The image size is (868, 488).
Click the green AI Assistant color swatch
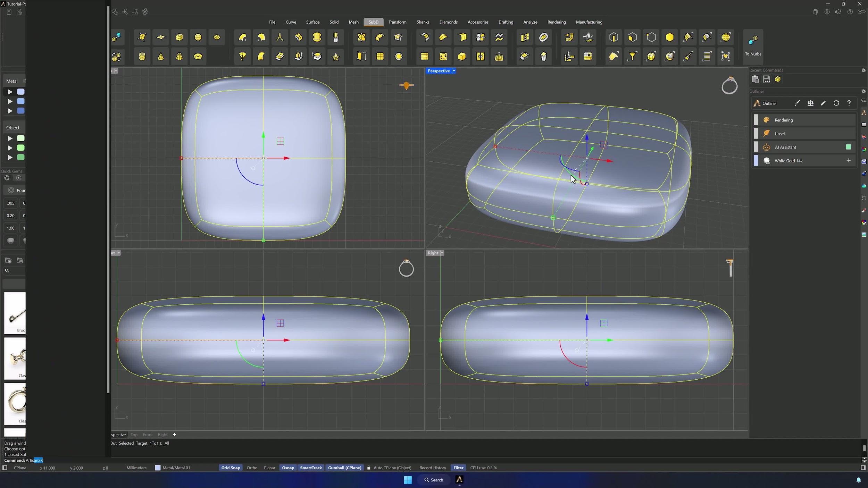pyautogui.click(x=848, y=147)
